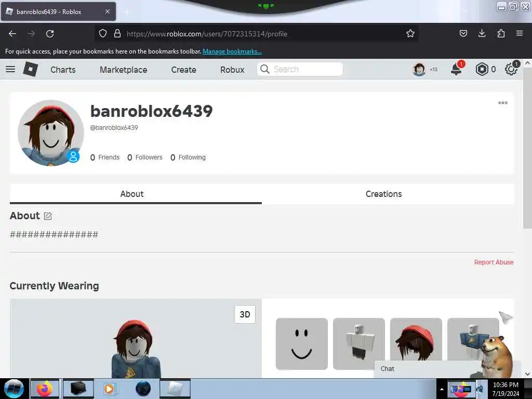Go back to the previous page

tap(12, 34)
